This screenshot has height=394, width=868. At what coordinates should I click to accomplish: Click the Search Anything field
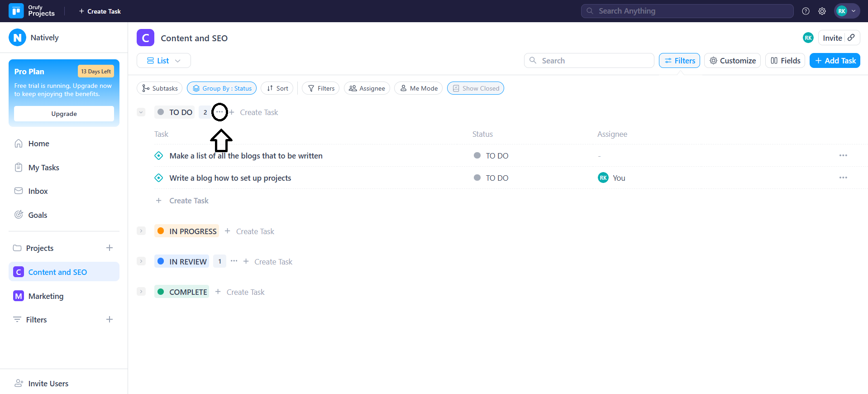coord(687,11)
